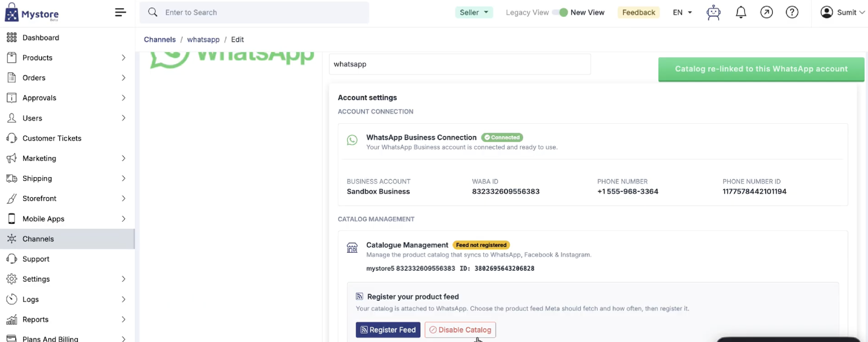Open the EN language dropdown

(x=682, y=12)
